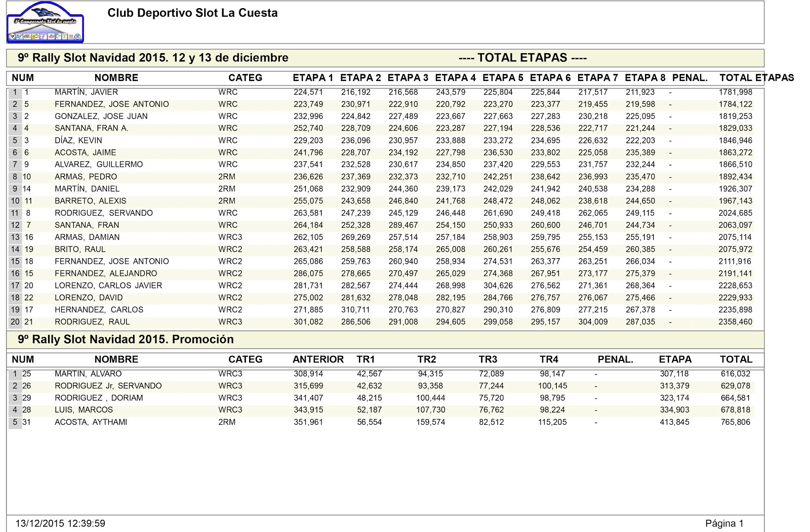Click total '2358,460'
Image resolution: width=810 pixels, height=532 pixels.
click(x=735, y=322)
